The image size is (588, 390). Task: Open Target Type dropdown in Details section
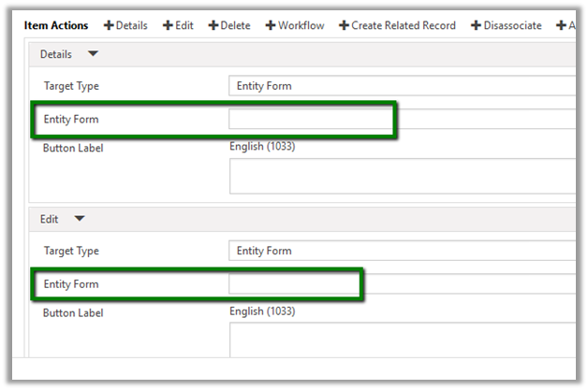point(403,86)
